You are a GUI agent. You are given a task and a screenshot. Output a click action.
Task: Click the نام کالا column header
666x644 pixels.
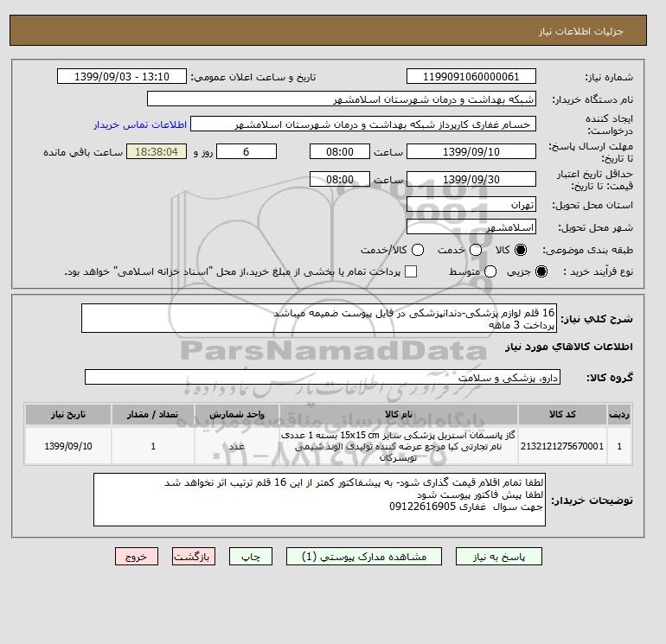(x=399, y=414)
